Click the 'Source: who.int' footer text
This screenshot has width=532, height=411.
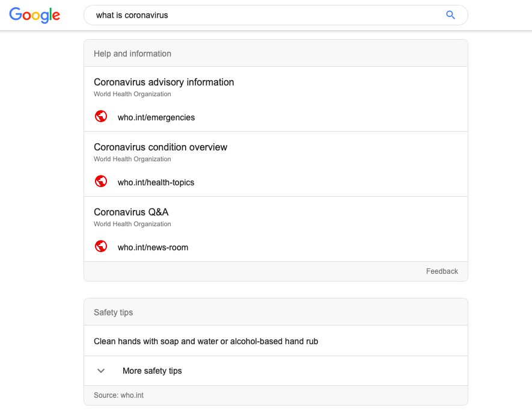118,395
